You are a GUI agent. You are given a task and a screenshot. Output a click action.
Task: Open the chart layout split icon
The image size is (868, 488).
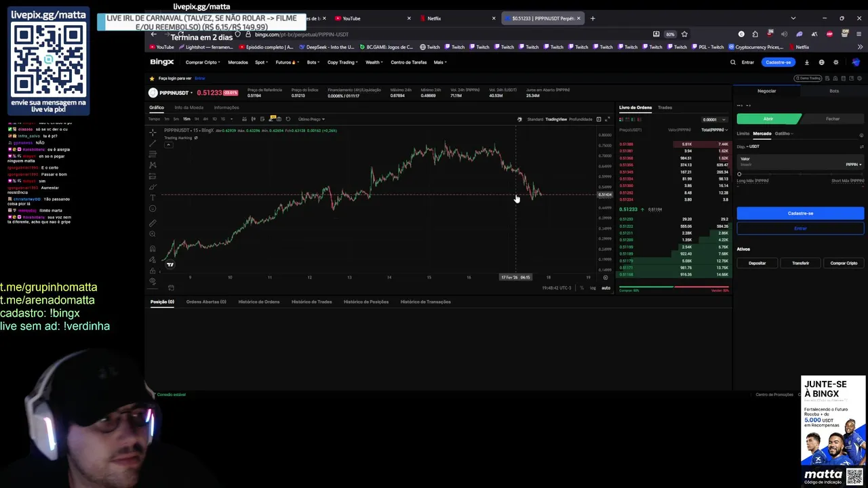(x=599, y=119)
